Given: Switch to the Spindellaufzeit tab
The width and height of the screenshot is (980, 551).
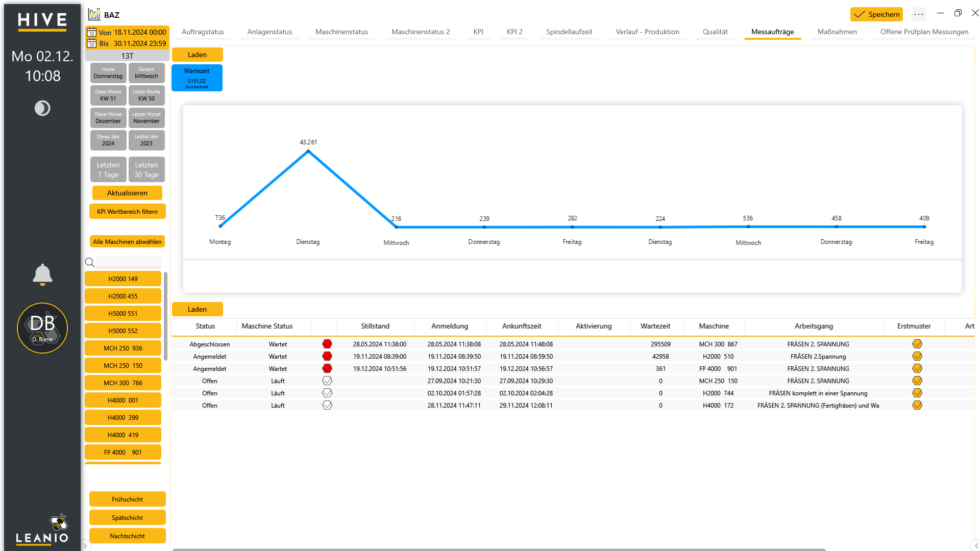Looking at the screenshot, I should (569, 32).
